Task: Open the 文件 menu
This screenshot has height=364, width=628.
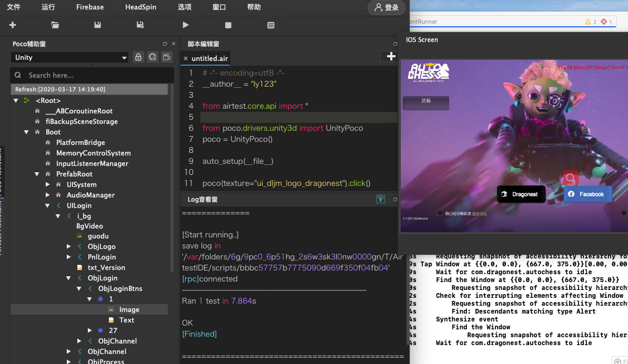Action: click(14, 7)
